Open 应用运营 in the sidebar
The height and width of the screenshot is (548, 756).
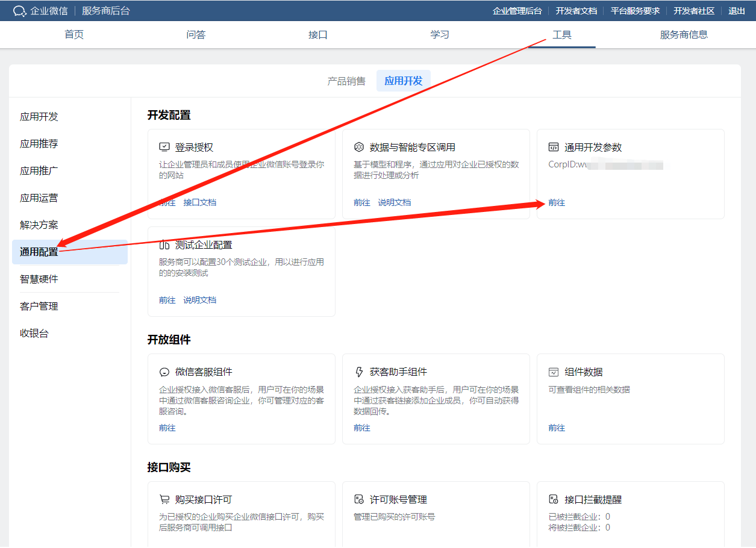pyautogui.click(x=39, y=198)
